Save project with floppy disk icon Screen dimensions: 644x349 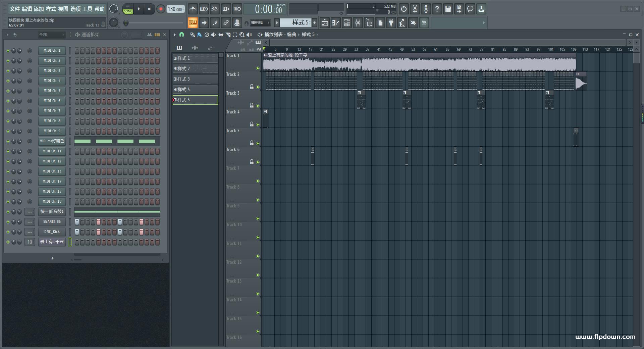(x=448, y=9)
